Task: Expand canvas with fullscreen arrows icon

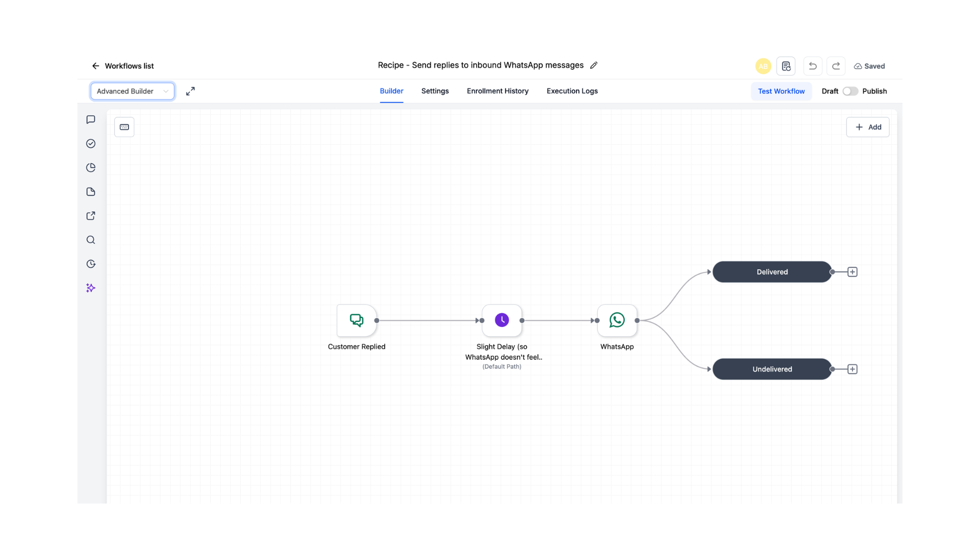Action: pyautogui.click(x=190, y=91)
